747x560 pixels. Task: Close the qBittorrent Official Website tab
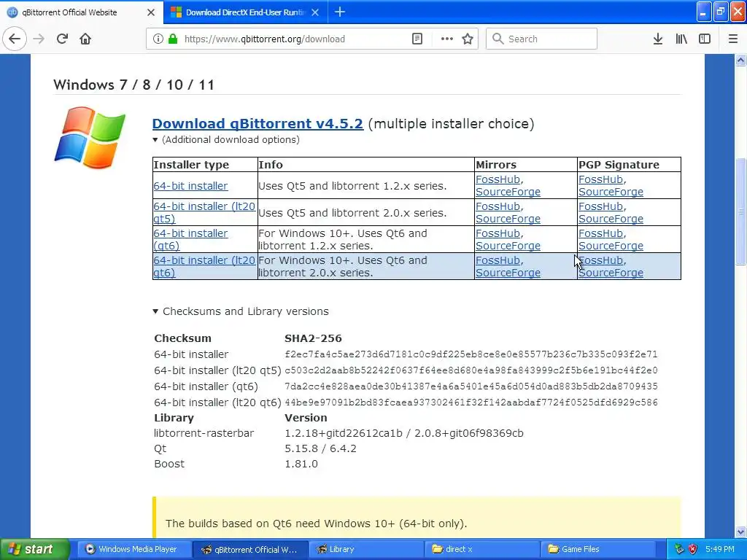[151, 12]
